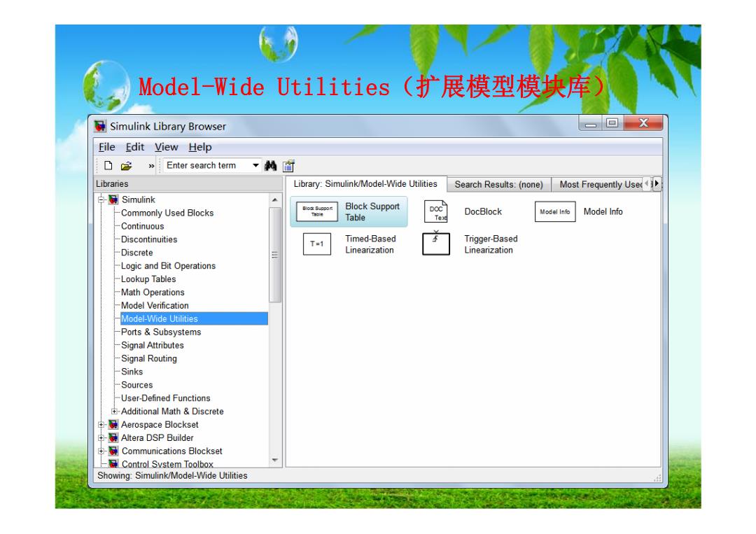Select the Block Support Table block icon

[317, 211]
